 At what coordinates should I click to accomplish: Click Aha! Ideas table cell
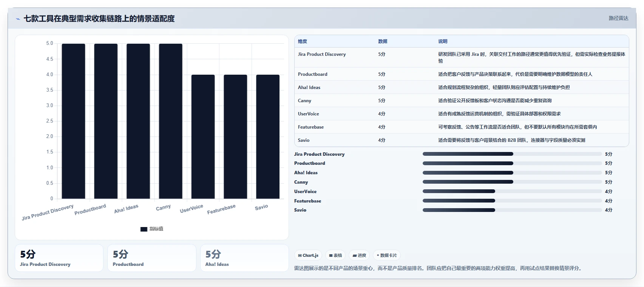(309, 87)
